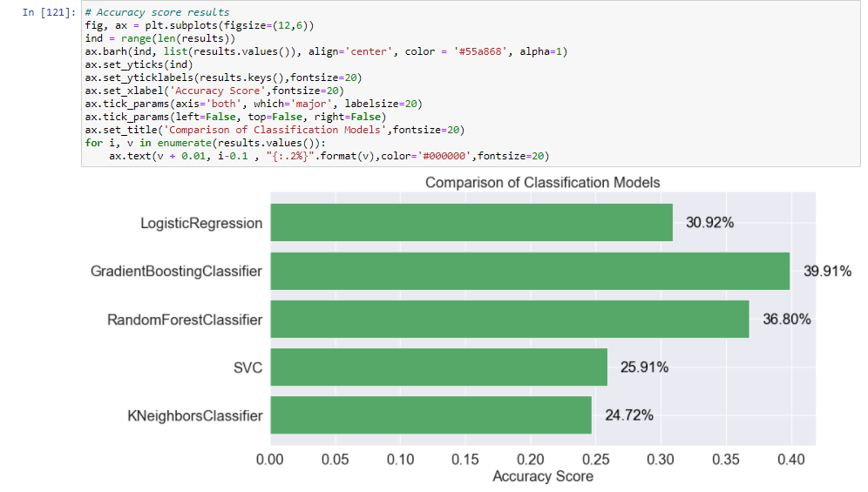Click the LogisticRegression bar
This screenshot has height=492, width=868.
(471, 222)
